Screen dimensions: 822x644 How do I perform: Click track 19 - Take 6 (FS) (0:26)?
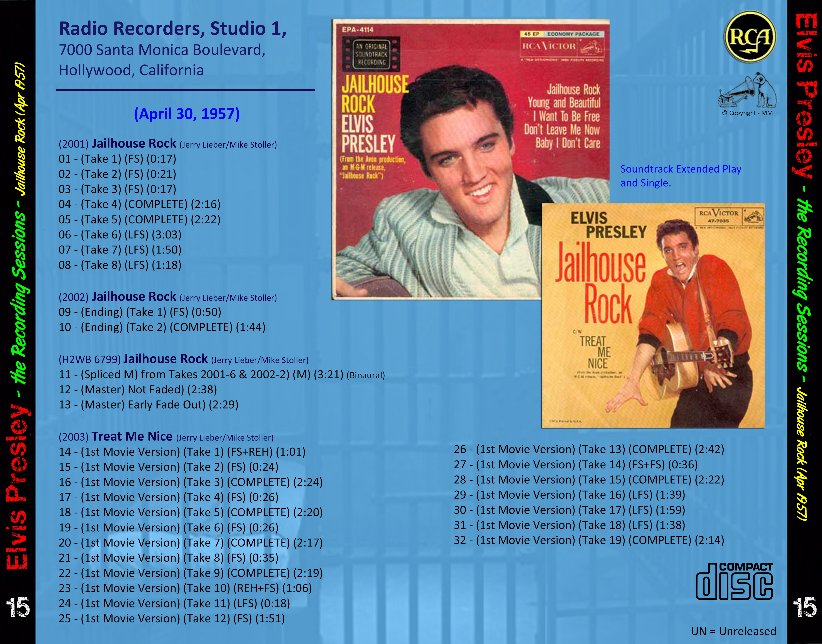coord(168,528)
